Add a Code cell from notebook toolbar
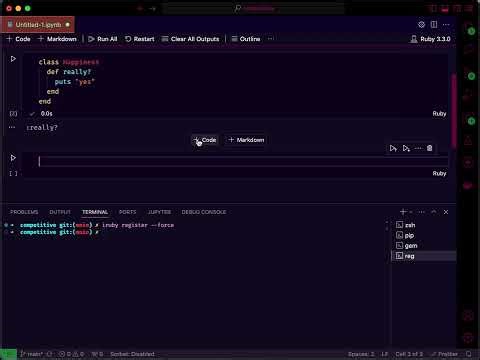 (x=19, y=39)
